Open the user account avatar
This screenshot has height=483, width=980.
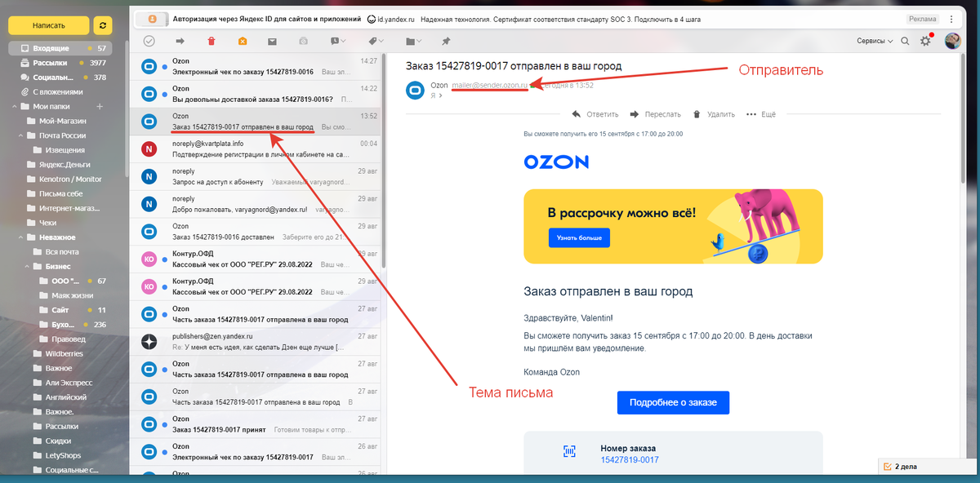click(x=952, y=41)
